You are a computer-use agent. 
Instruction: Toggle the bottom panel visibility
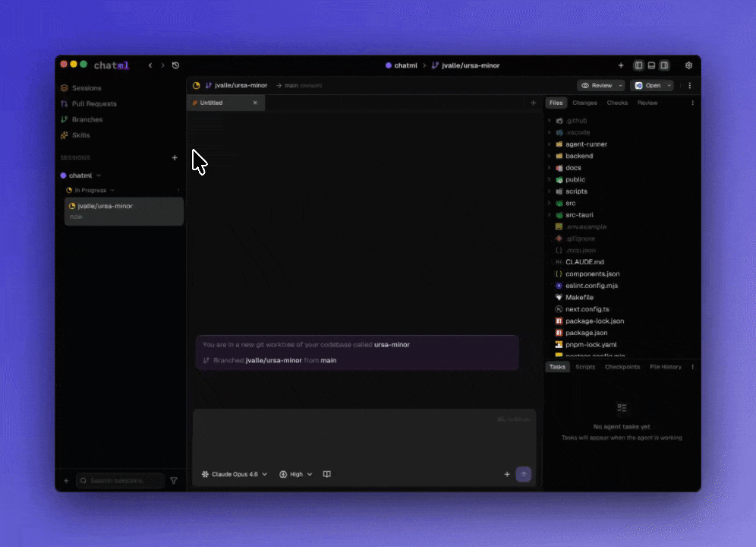tap(651, 65)
